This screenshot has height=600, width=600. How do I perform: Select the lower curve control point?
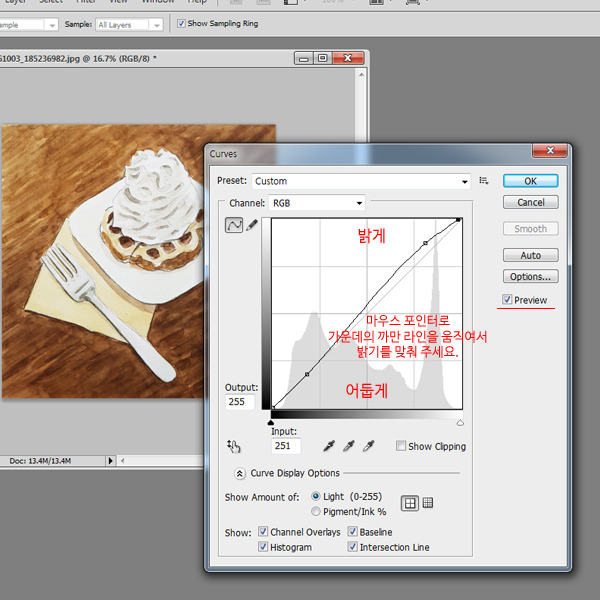(x=307, y=374)
